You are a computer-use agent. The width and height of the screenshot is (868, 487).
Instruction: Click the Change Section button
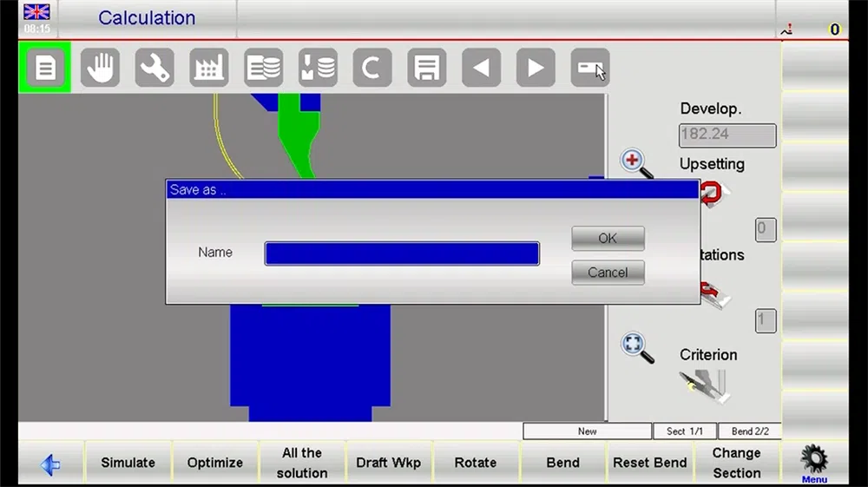[737, 463]
